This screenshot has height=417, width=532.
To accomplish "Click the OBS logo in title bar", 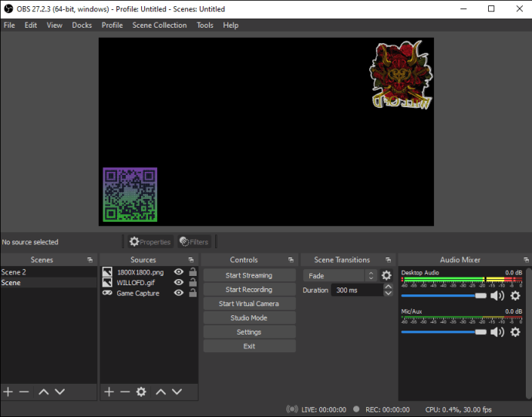I will click(8, 8).
